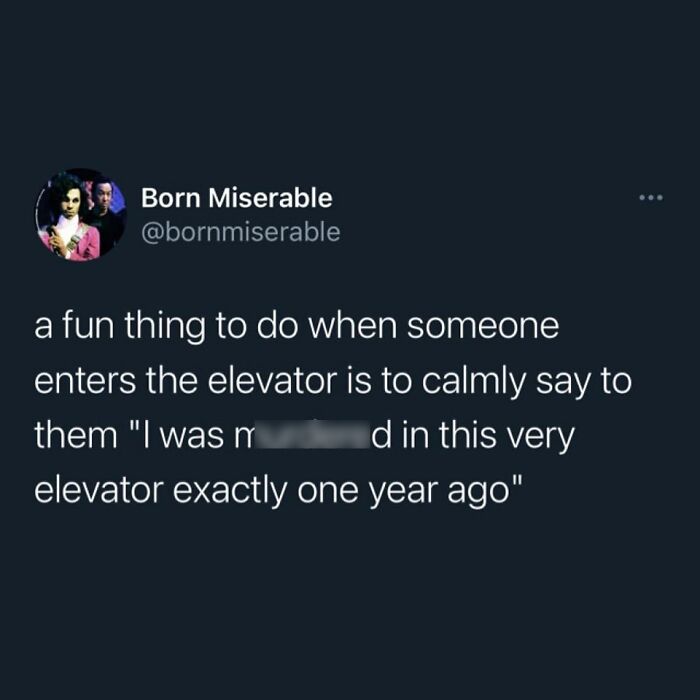Screen dimensions: 700x700
Task: Click the blurred censored word in tweet
Action: [x=311, y=434]
